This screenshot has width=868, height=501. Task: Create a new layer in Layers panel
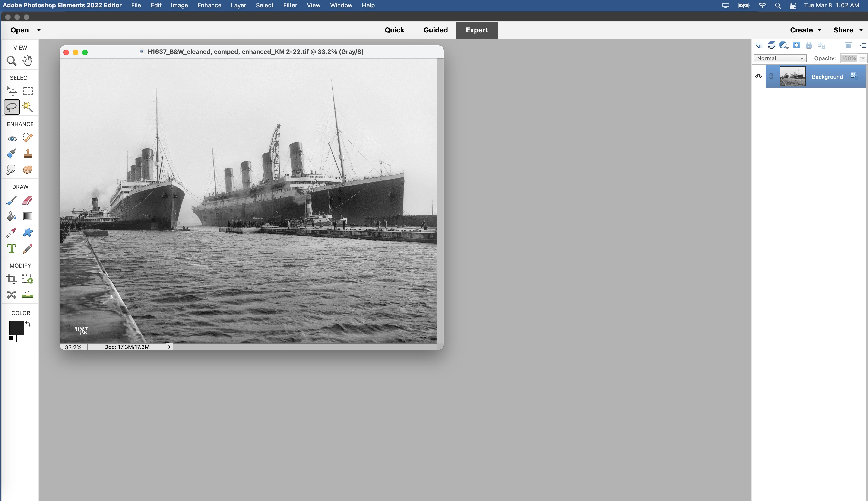759,45
